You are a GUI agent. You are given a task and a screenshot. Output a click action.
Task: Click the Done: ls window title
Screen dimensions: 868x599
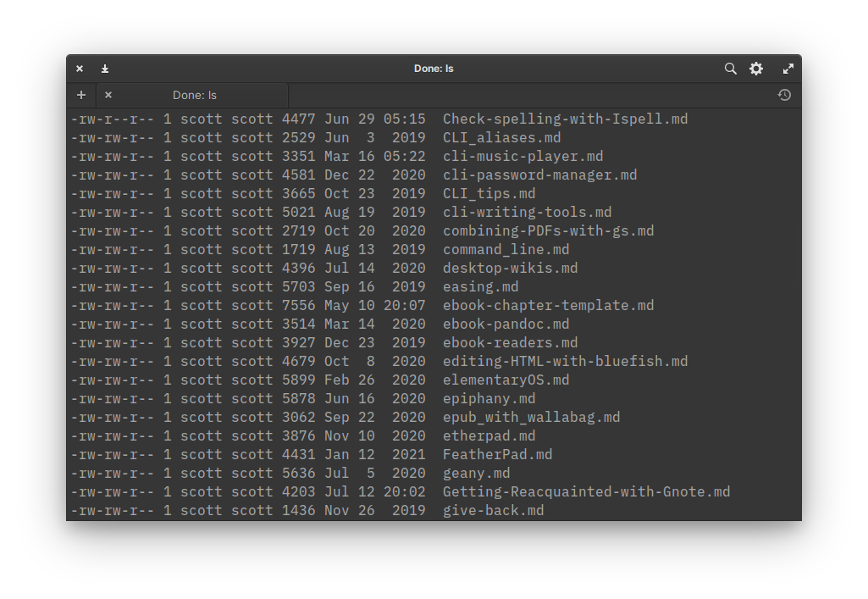click(x=434, y=69)
